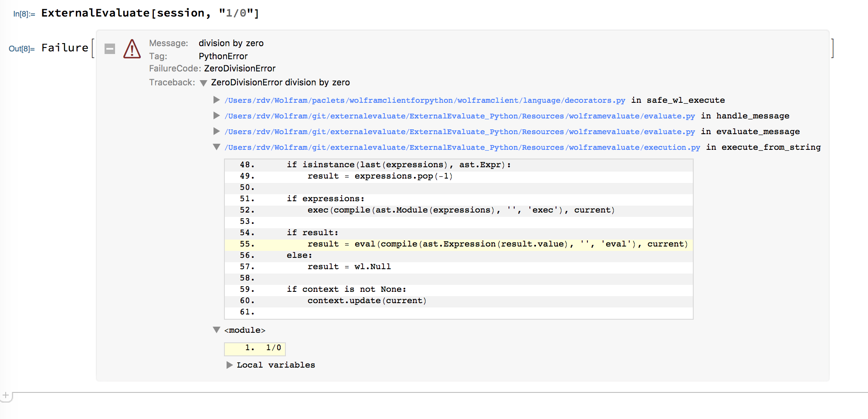Image resolution: width=868 pixels, height=419 pixels.
Task: Click line 49 expressions.pop(-1) statement
Action: tap(380, 176)
